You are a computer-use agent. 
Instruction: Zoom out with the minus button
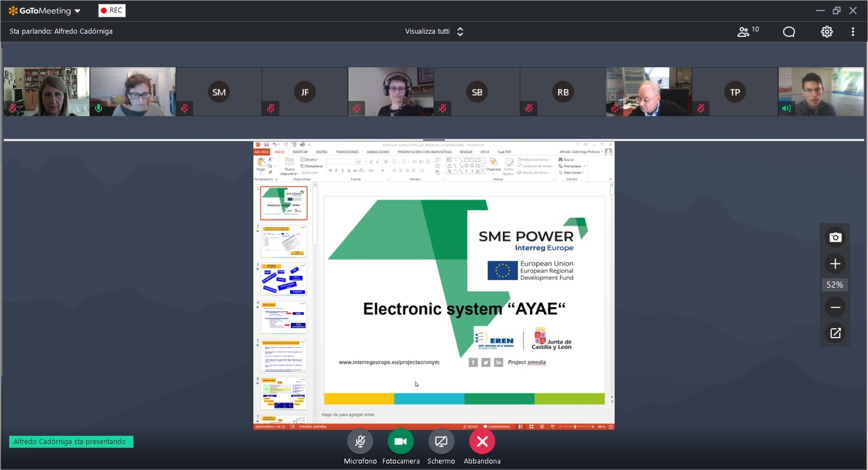click(x=835, y=307)
